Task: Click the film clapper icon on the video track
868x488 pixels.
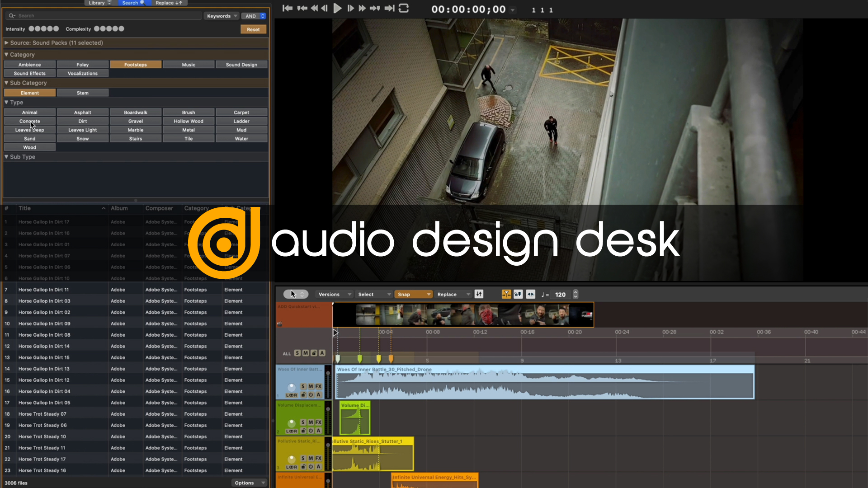Action: [279, 324]
